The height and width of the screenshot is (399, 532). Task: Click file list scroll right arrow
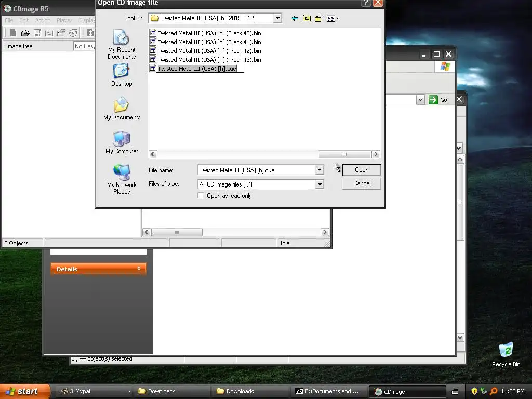tap(376, 154)
